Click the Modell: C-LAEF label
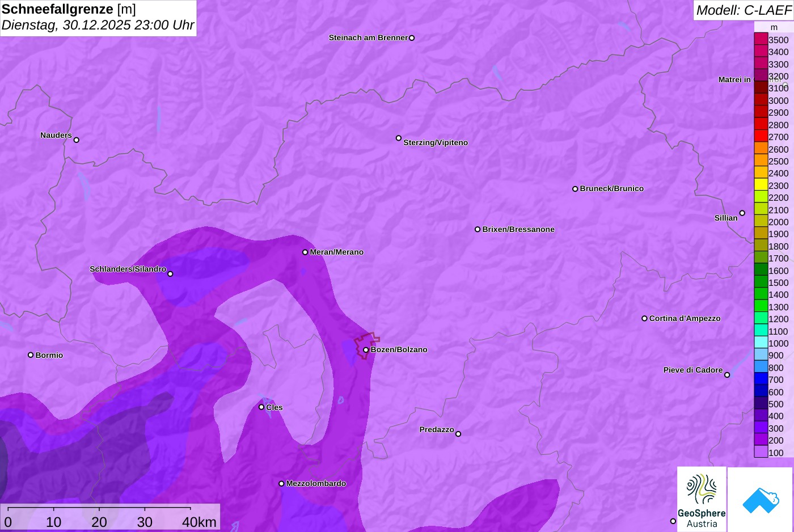The width and height of the screenshot is (794, 532). [x=744, y=10]
